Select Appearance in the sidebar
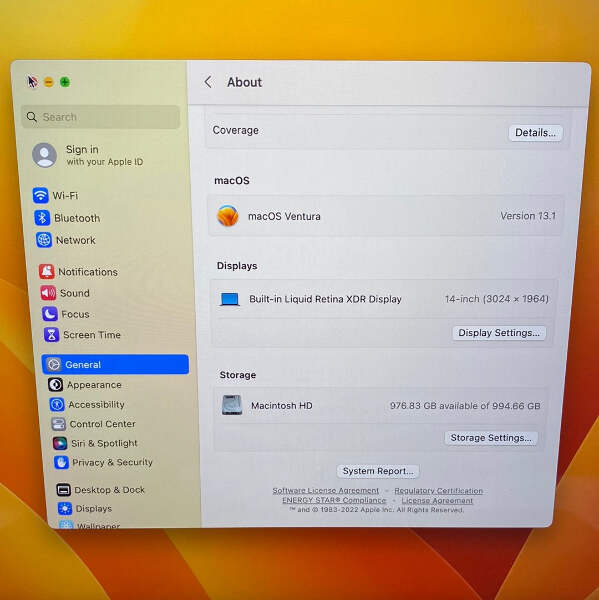599x600 pixels. 85,385
